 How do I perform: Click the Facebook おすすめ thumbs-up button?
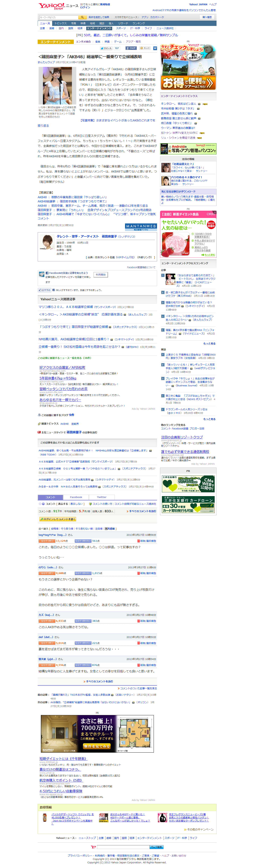(45, 290)
